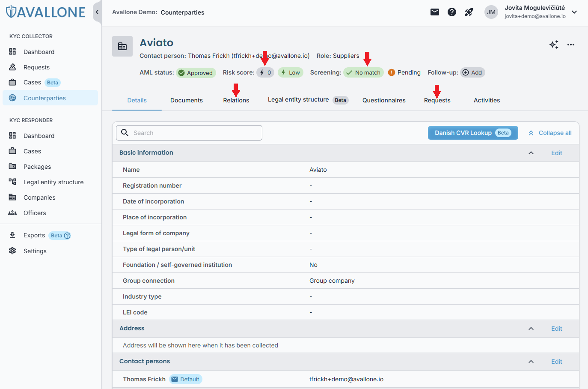Switch to the Documents tab
Screen dimensions: 588x389
coord(187,100)
